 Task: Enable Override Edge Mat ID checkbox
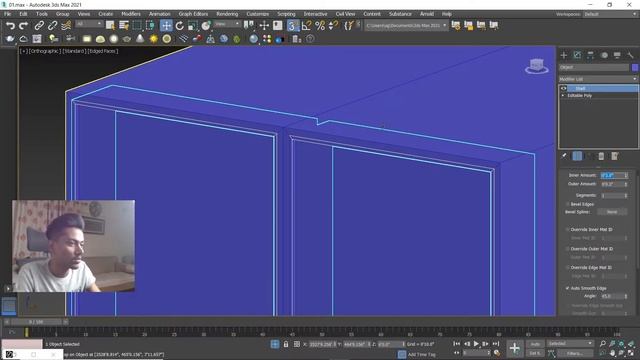tap(567, 268)
